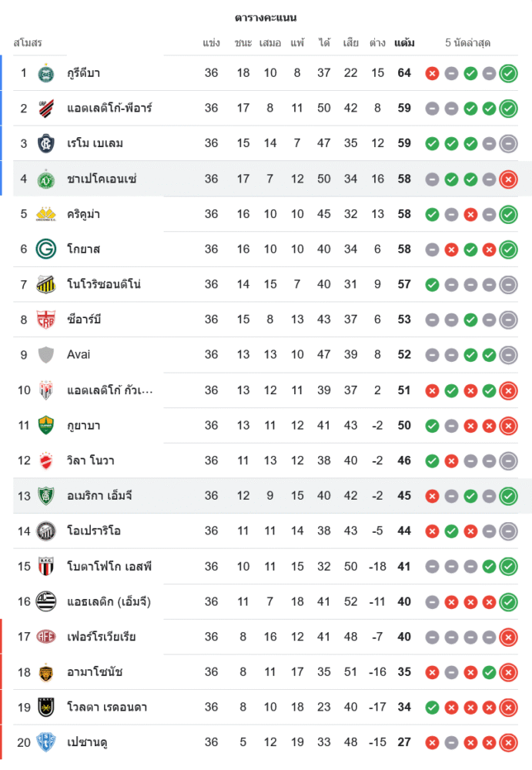The width and height of the screenshot is (532, 770).
Task: Click the ซีอาร์บี team crest
Action: (45, 320)
